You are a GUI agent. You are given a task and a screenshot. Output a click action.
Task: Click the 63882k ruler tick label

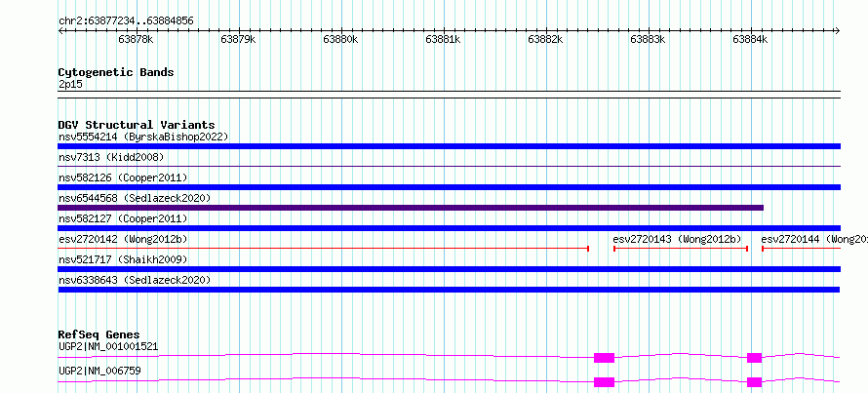(546, 40)
